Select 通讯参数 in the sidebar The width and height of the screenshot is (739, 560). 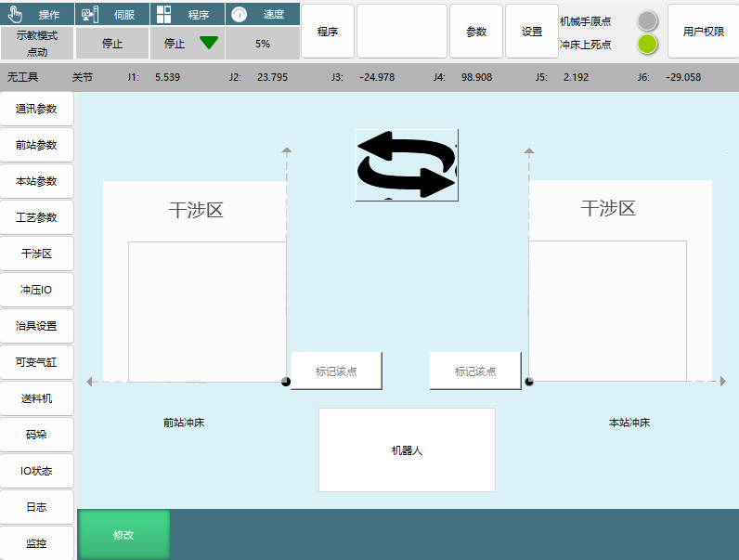pyautogui.click(x=37, y=109)
